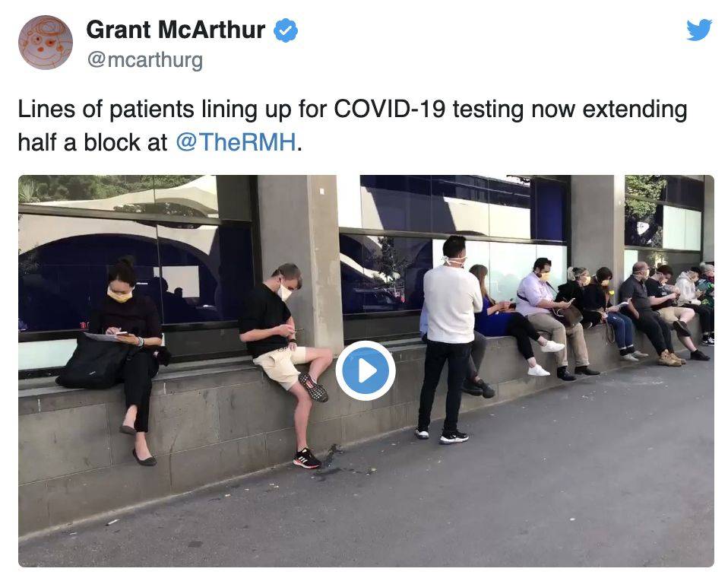This screenshot has height=578, width=728.
Task: Click the word COVID-19 in the tweet
Action: click(x=390, y=110)
